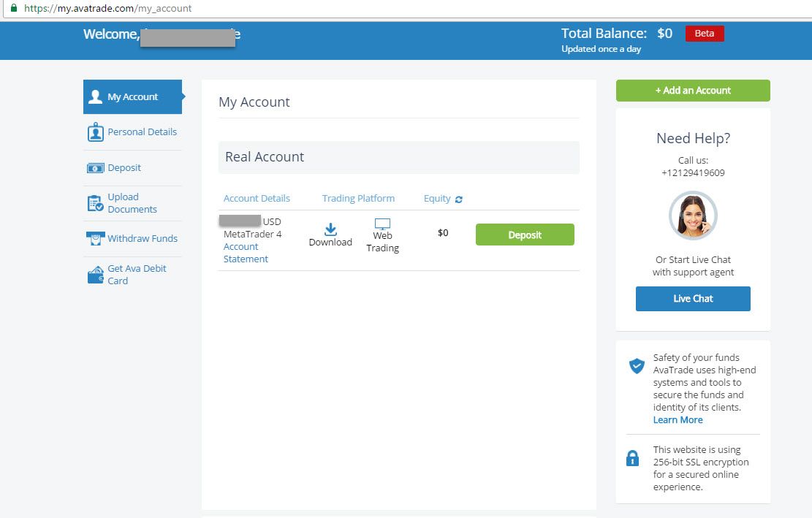812x518 pixels.
Task: Click the Web Trading monitor icon
Action: coord(383,224)
